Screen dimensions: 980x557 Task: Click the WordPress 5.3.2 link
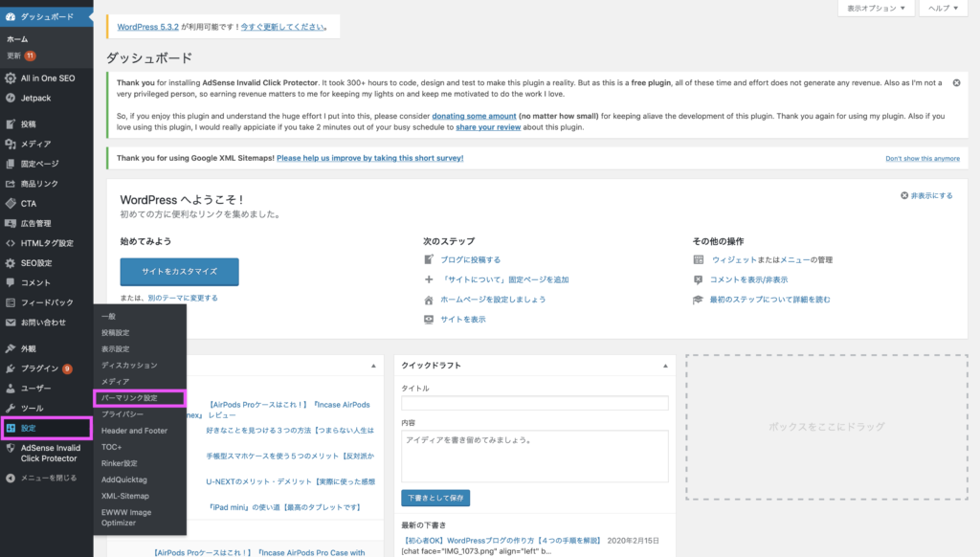(x=147, y=27)
